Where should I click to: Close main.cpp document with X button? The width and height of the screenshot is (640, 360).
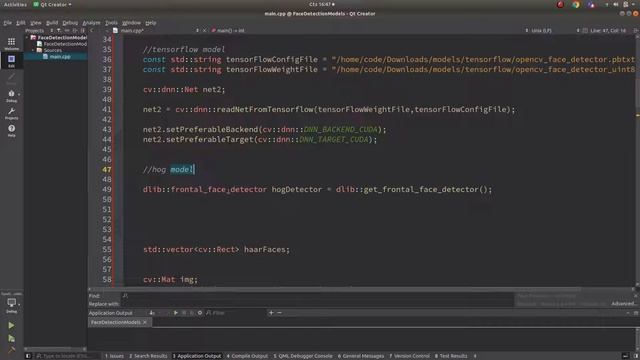pyautogui.click(x=205, y=31)
